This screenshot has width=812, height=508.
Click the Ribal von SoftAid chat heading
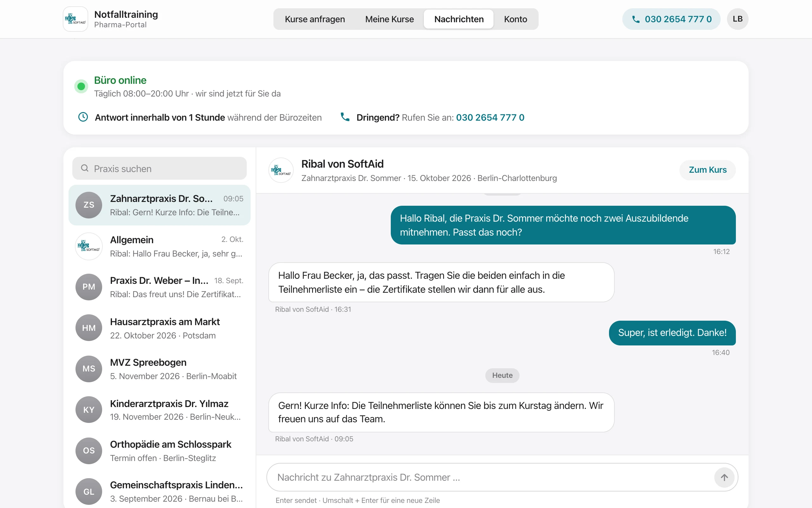[342, 164]
